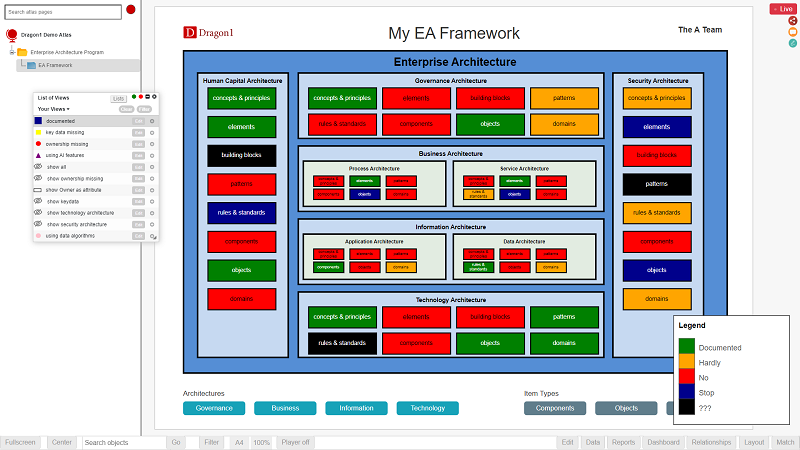The height and width of the screenshot is (450, 800).
Task: Open the Match tab in bottom bar
Action: [x=785, y=442]
